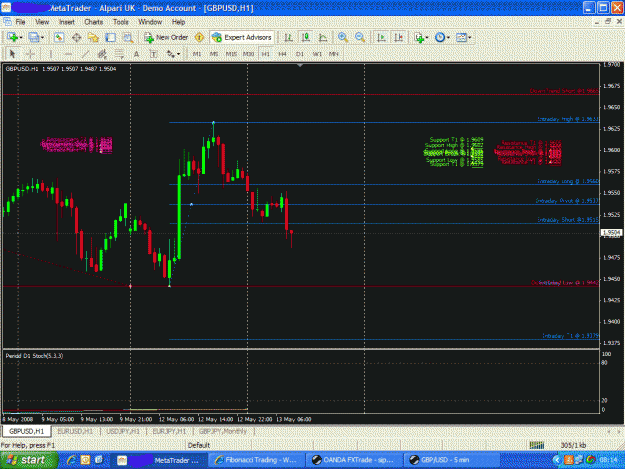Switch timeframe to M1
Image resolution: width=625 pixels, height=469 pixels.
(x=197, y=54)
